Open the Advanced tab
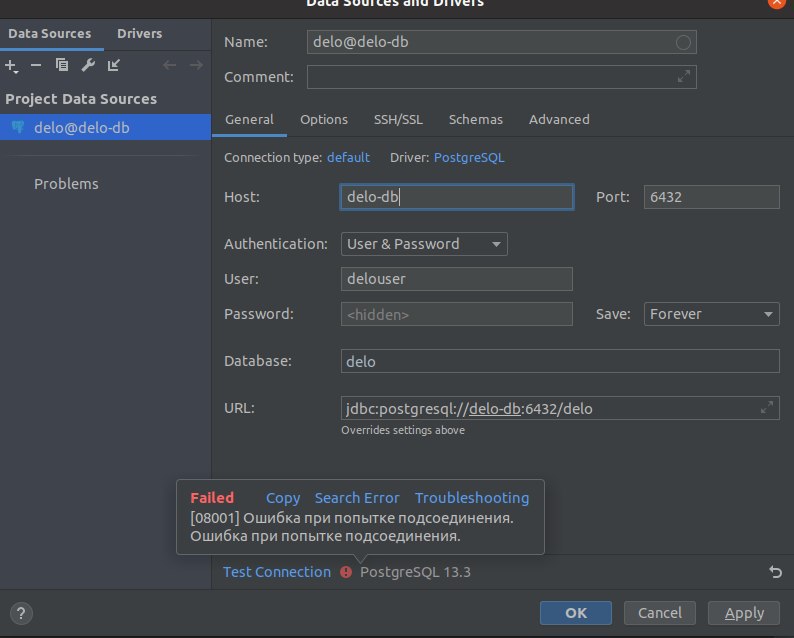This screenshot has width=794, height=638. [559, 119]
